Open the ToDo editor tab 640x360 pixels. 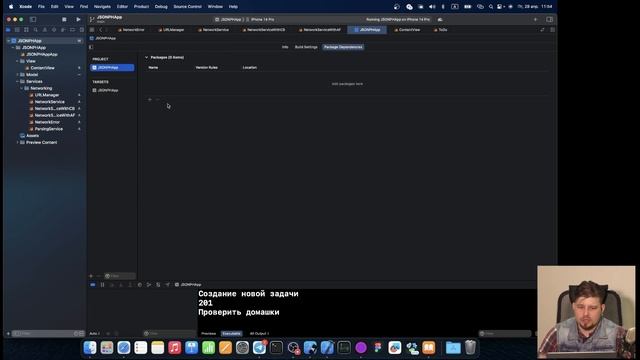pos(440,30)
